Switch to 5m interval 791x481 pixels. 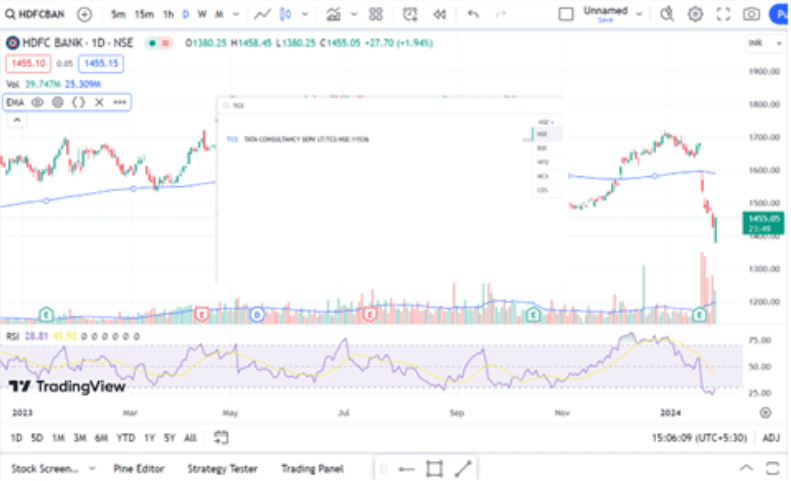tap(119, 14)
